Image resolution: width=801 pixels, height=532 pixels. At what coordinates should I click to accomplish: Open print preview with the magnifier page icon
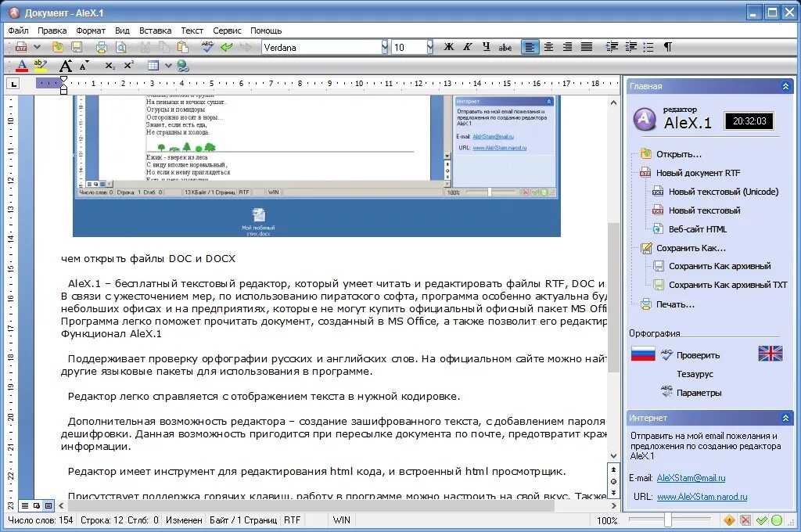pyautogui.click(x=121, y=47)
